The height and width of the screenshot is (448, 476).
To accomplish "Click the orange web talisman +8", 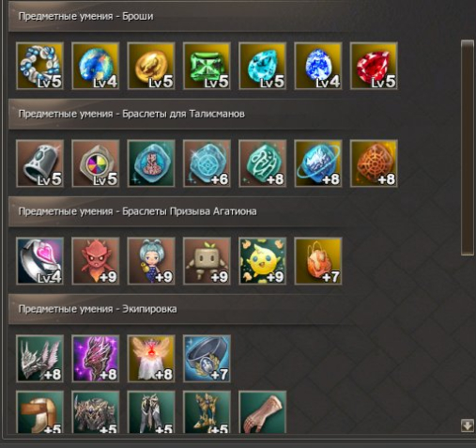I will coord(374,163).
